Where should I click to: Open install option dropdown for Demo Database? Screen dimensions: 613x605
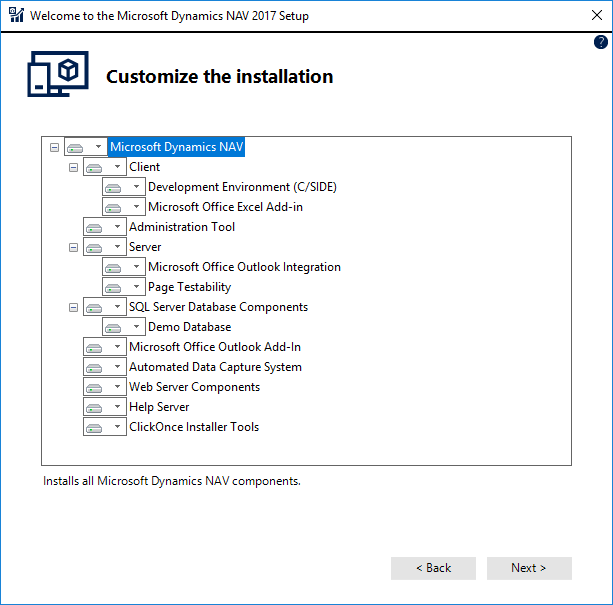coord(124,327)
